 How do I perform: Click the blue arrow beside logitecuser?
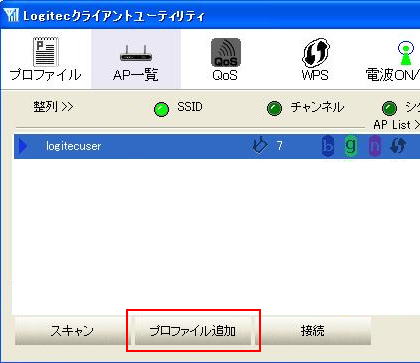pyautogui.click(x=23, y=146)
